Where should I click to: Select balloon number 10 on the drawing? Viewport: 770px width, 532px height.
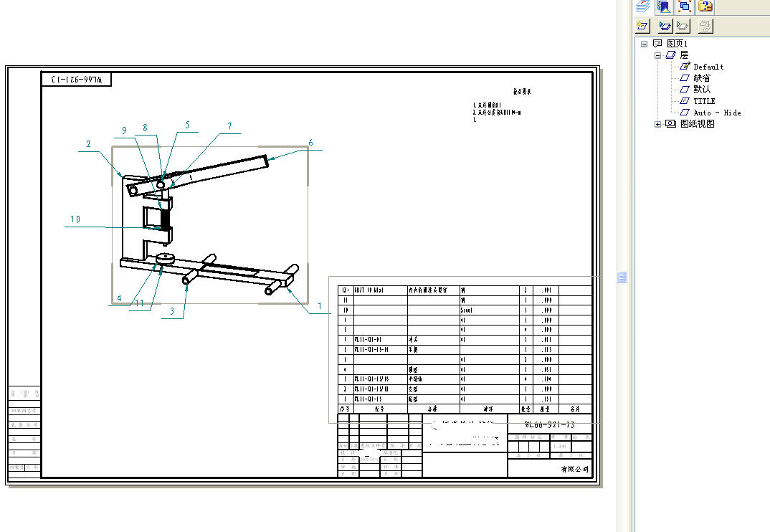coord(75,219)
